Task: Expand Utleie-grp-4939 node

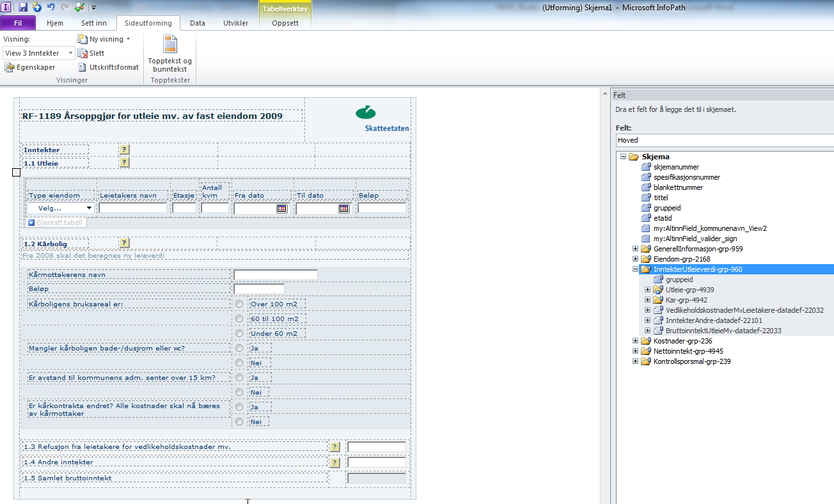Action: pyautogui.click(x=647, y=290)
